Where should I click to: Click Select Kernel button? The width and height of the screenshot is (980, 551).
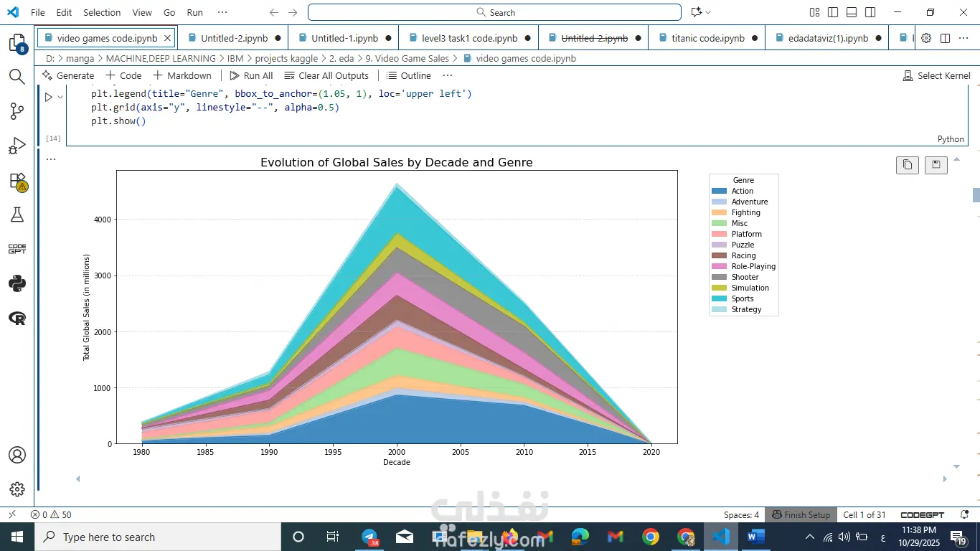click(x=936, y=75)
